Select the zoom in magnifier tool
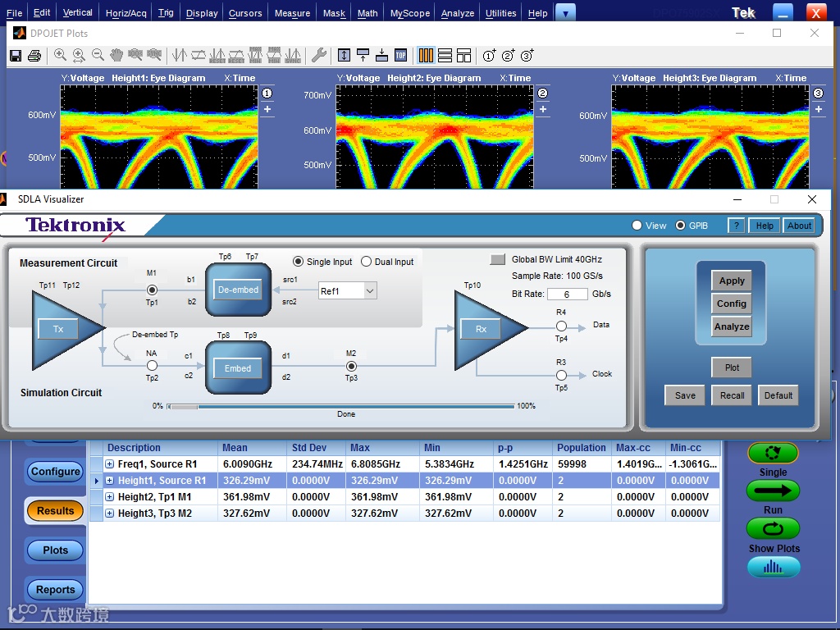840x630 pixels. pyautogui.click(x=60, y=55)
